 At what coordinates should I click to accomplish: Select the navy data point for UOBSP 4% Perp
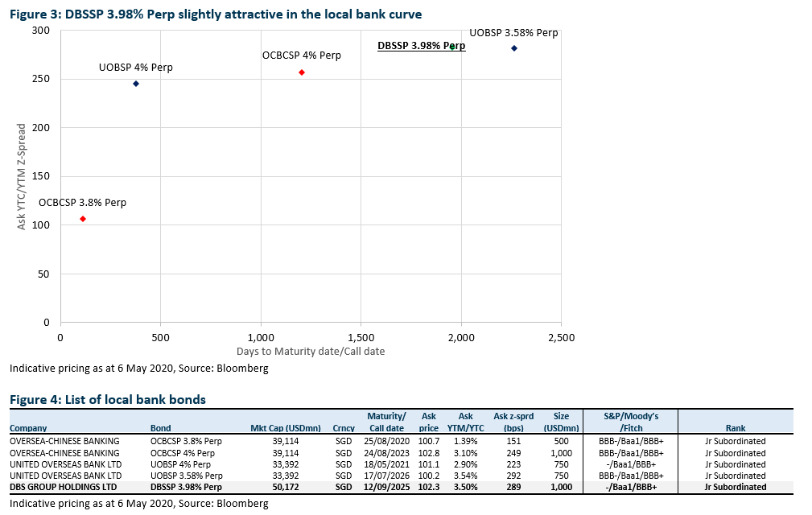point(136,84)
